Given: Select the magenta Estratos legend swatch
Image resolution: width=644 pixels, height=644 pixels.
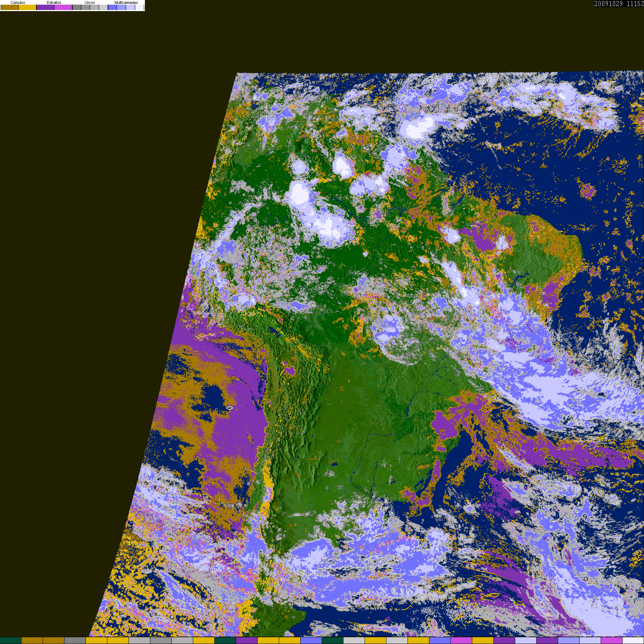Looking at the screenshot, I should (63, 8).
